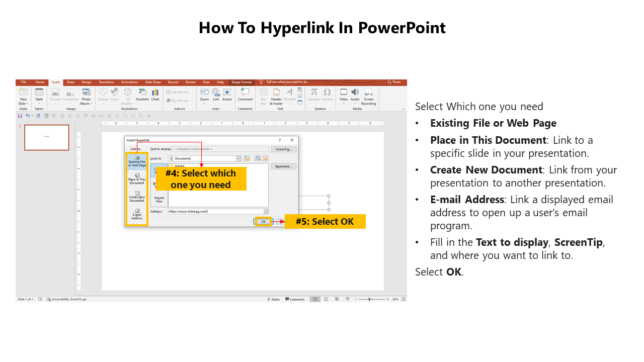
Task: Switch to the Design tab
Action: point(87,82)
